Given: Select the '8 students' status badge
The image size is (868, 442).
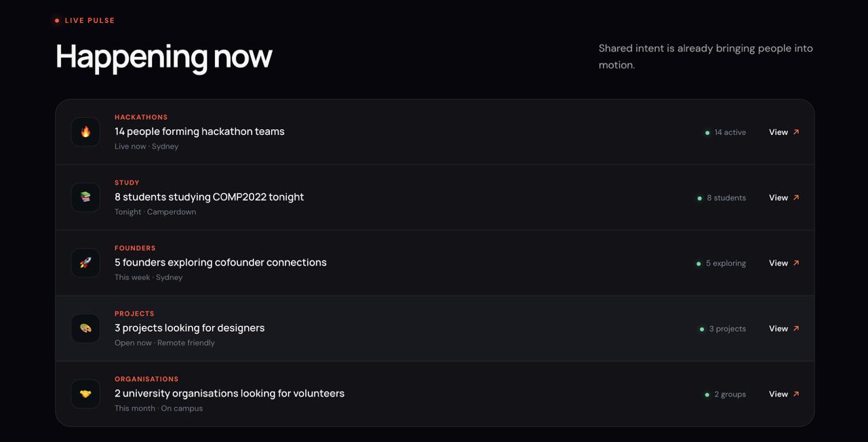Looking at the screenshot, I should 722,198.
